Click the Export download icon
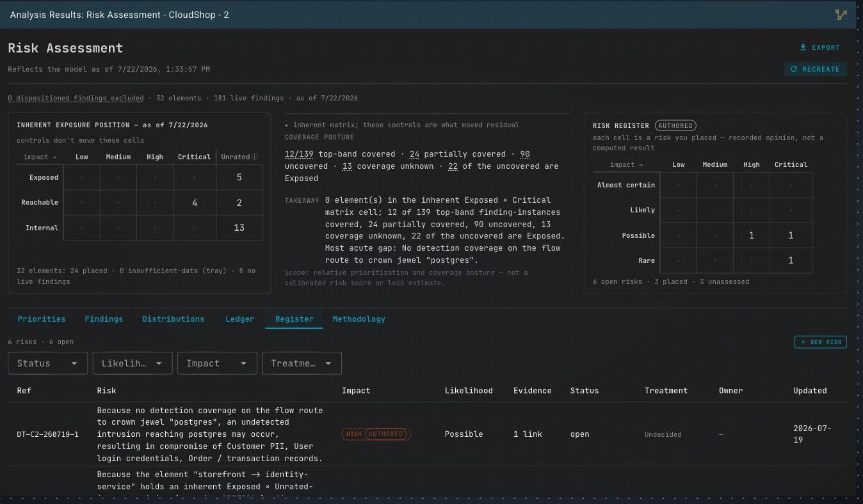 (x=803, y=47)
